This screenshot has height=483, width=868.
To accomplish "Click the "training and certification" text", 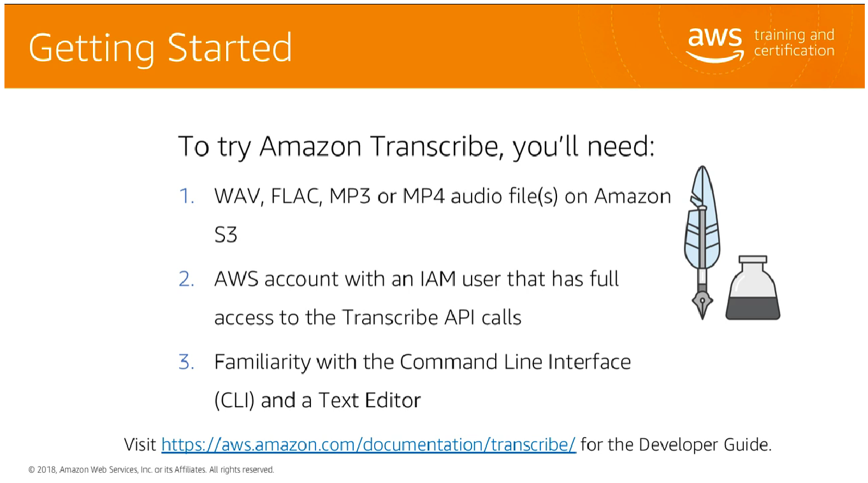I will [793, 43].
